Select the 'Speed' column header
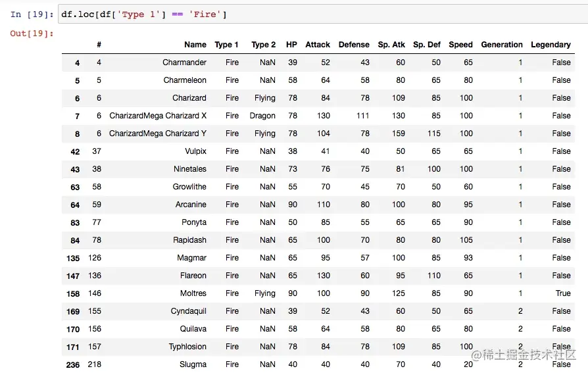Screen dimensions: 588x373 pyautogui.click(x=460, y=45)
